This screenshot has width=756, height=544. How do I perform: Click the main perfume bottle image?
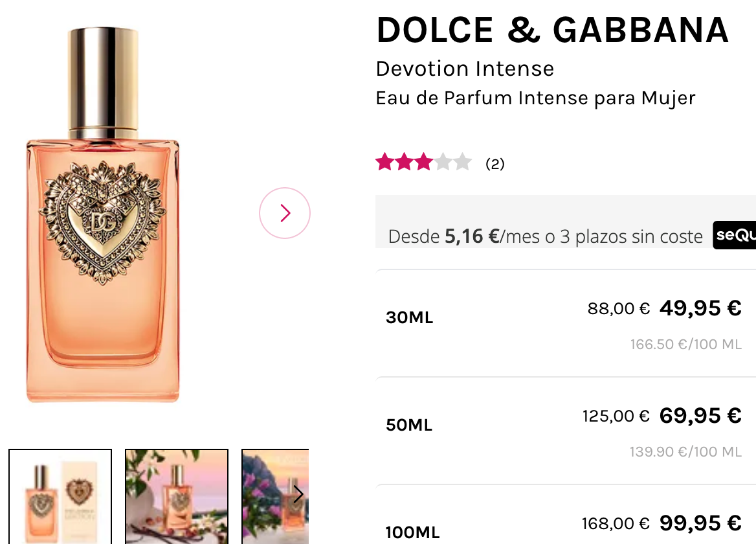click(x=103, y=214)
